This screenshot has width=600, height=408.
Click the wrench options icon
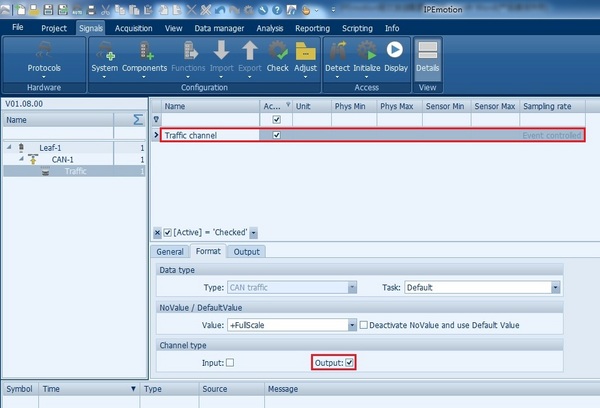pos(262,10)
